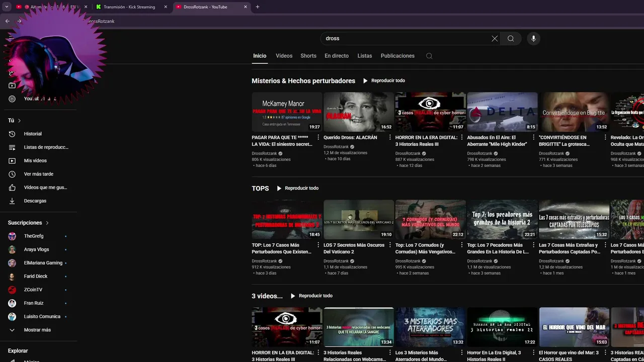Click the Descargas download icon

12,201
